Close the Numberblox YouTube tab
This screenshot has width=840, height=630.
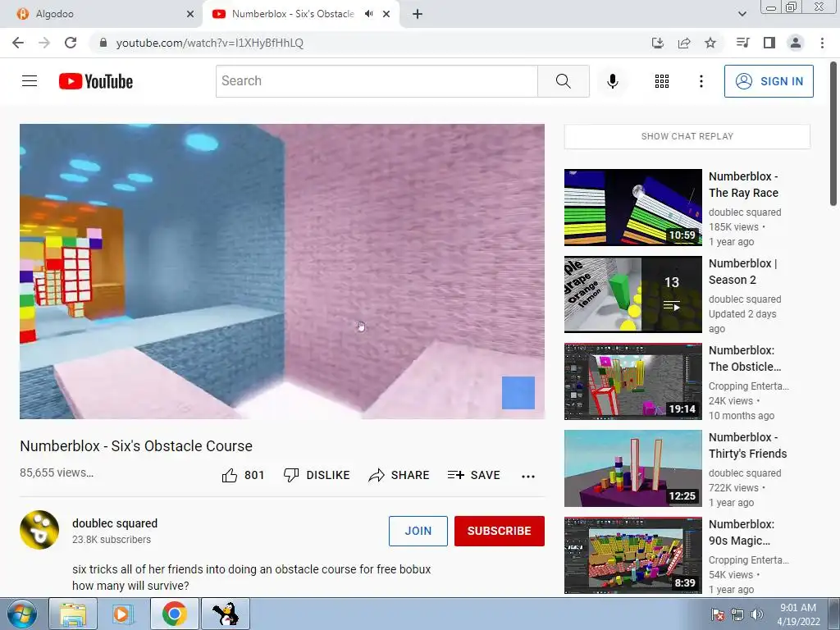click(386, 14)
